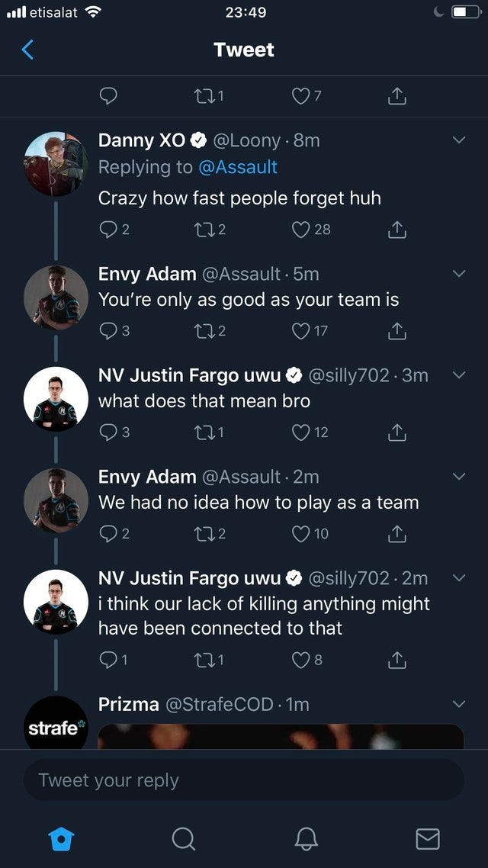Screen dimensions: 488x868
Task: Tap the back arrow in header
Action: pyautogui.click(x=28, y=50)
